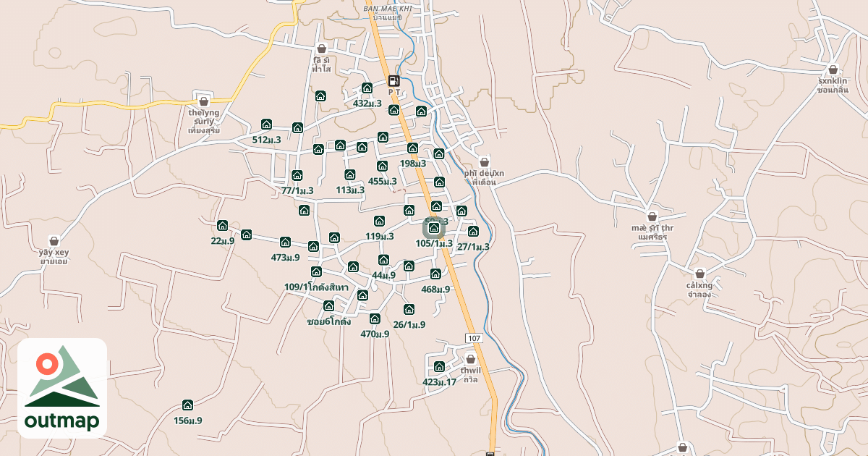Screen dimensions: 868x456
Task: Select house marker 455ม.3
Action: point(382,166)
